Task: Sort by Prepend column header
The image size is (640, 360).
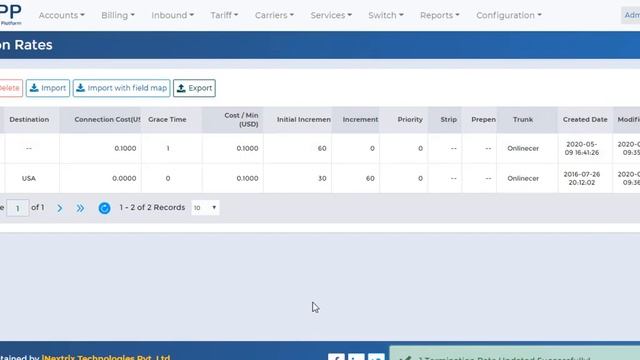Action: click(x=483, y=120)
